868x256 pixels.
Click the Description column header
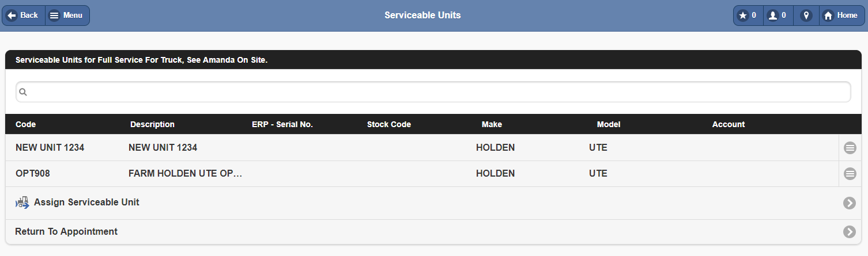tap(152, 124)
